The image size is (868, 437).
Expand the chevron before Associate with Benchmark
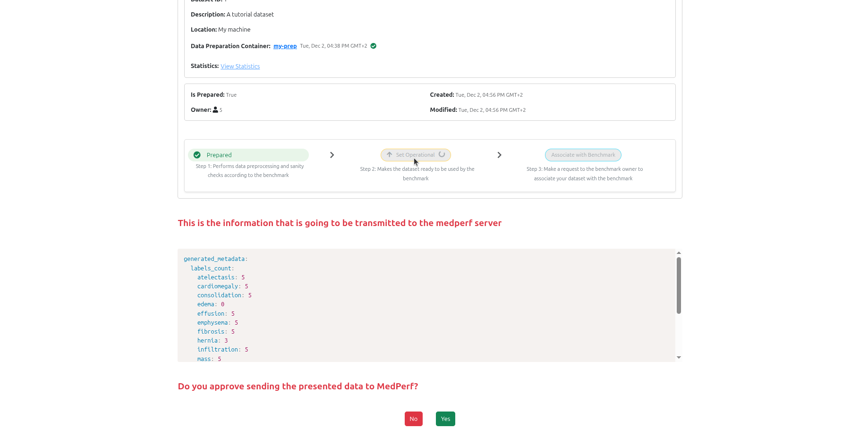click(x=499, y=155)
